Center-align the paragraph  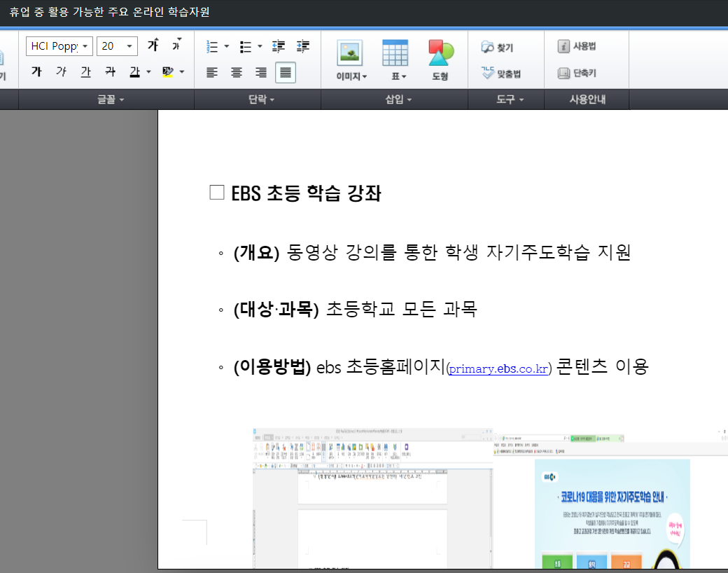click(237, 72)
